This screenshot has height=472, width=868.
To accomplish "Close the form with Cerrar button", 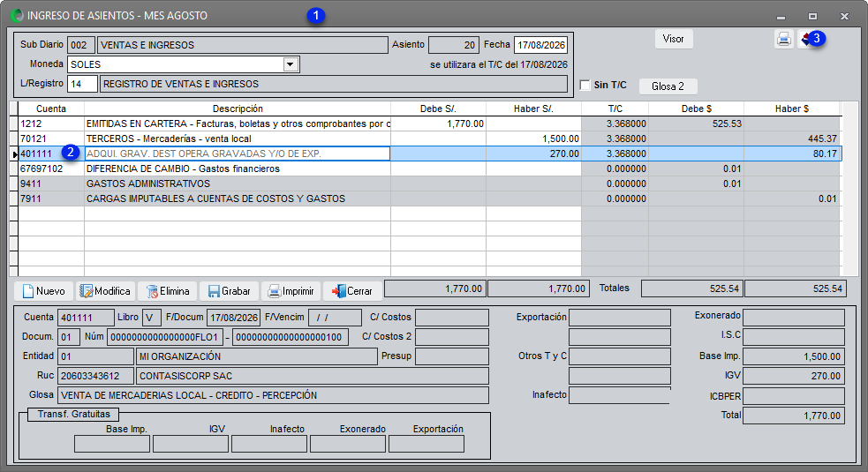I will coord(352,291).
